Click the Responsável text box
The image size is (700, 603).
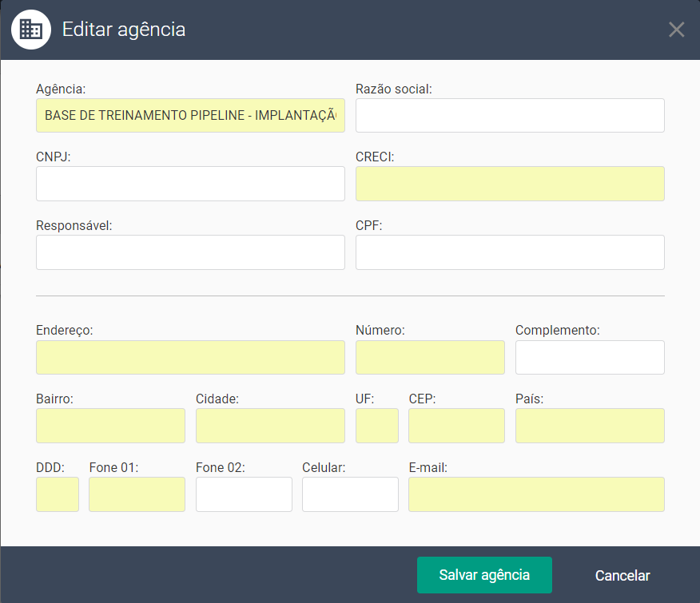pos(190,252)
